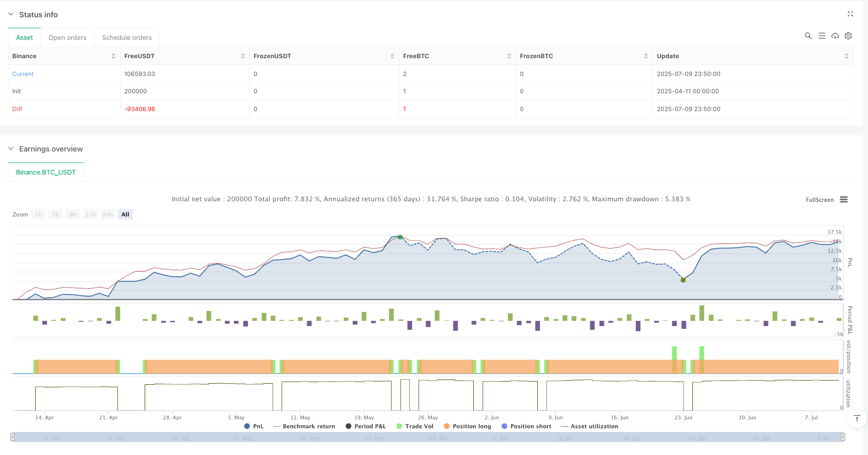Open the chart hamburger menu icon

[x=844, y=200]
